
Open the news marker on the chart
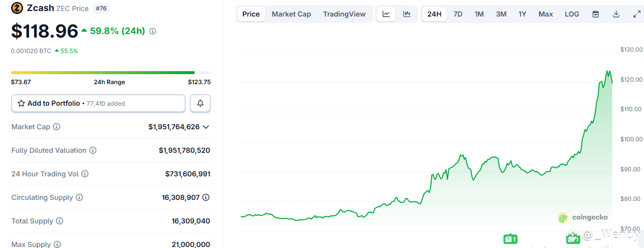click(x=510, y=239)
